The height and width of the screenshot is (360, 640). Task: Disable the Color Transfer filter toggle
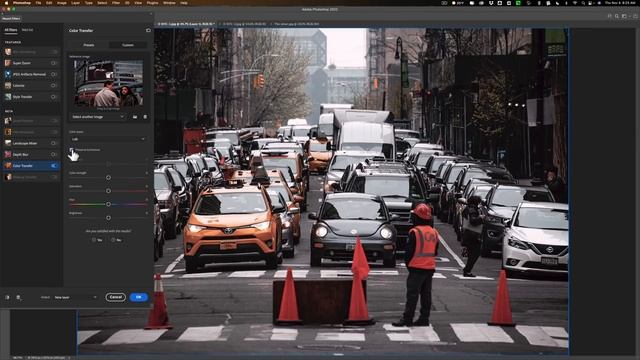click(54, 166)
